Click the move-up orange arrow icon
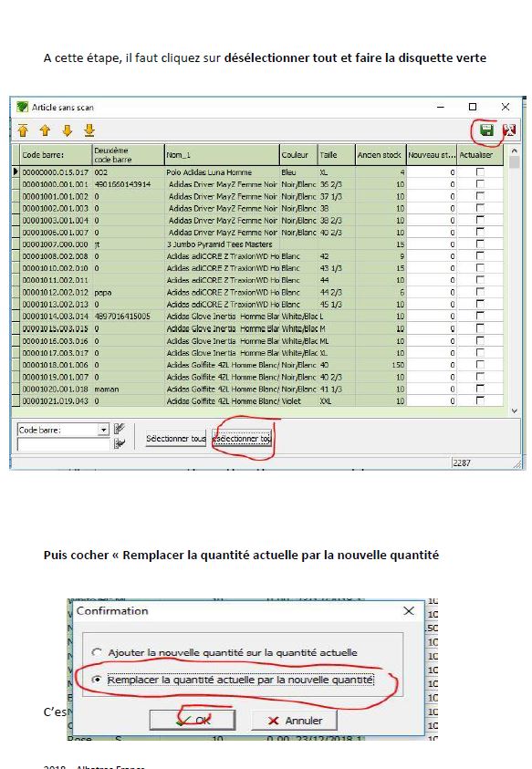 click(x=45, y=130)
